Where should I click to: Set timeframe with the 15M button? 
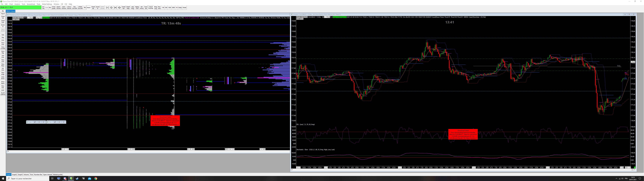(x=170, y=8)
